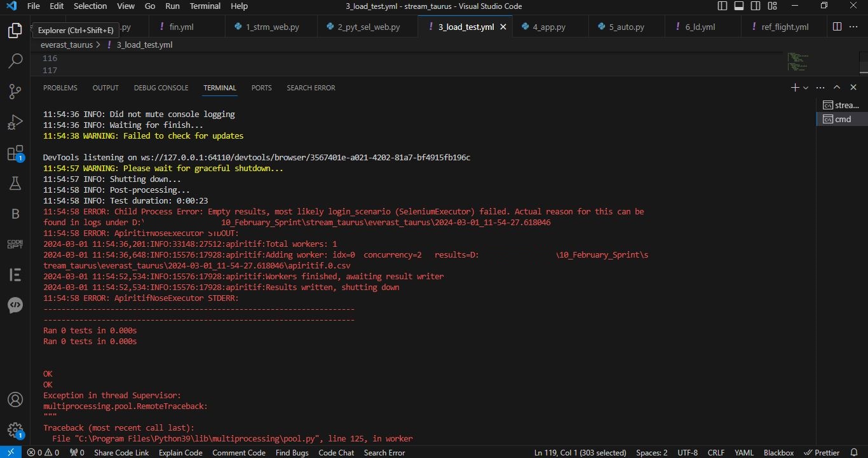Open the Help menu
This screenshot has width=868, height=458.
(239, 6)
